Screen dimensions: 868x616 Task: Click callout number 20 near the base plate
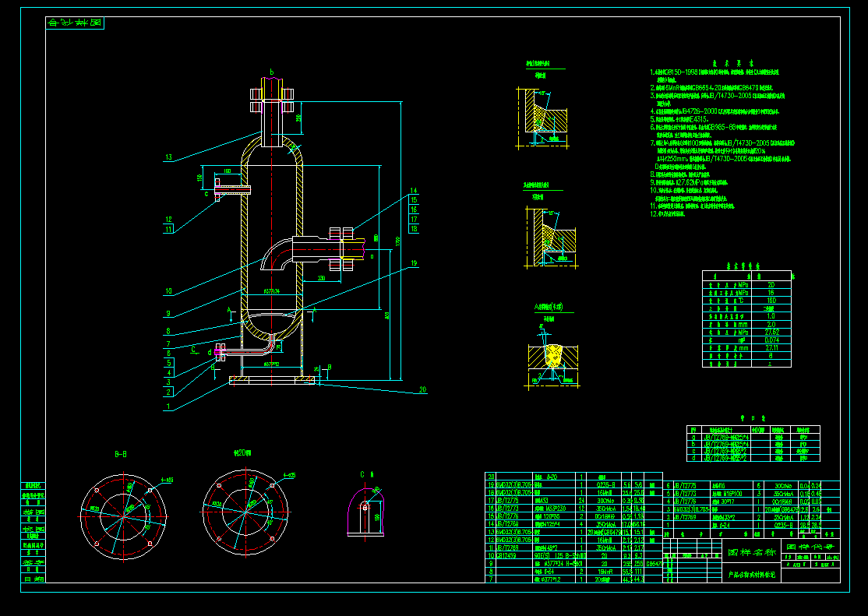tap(422, 390)
